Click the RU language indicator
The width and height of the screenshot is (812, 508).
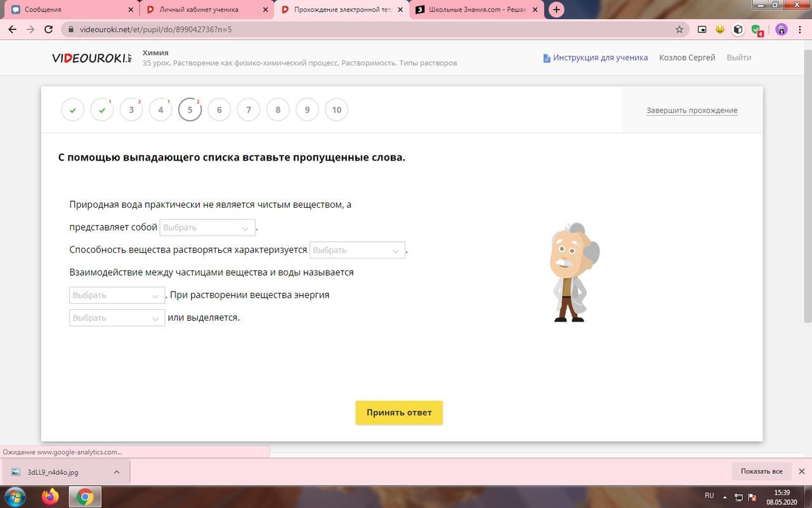point(709,496)
